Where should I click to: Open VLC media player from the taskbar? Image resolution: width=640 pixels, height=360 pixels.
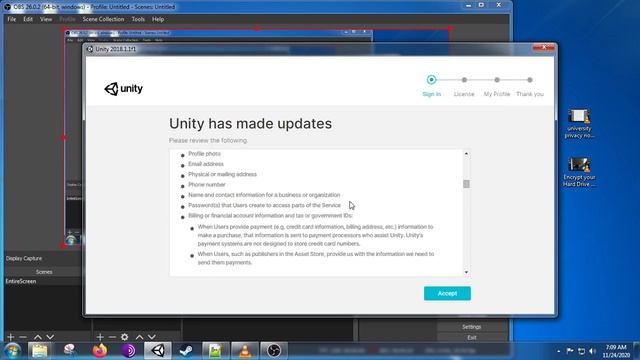(244, 351)
